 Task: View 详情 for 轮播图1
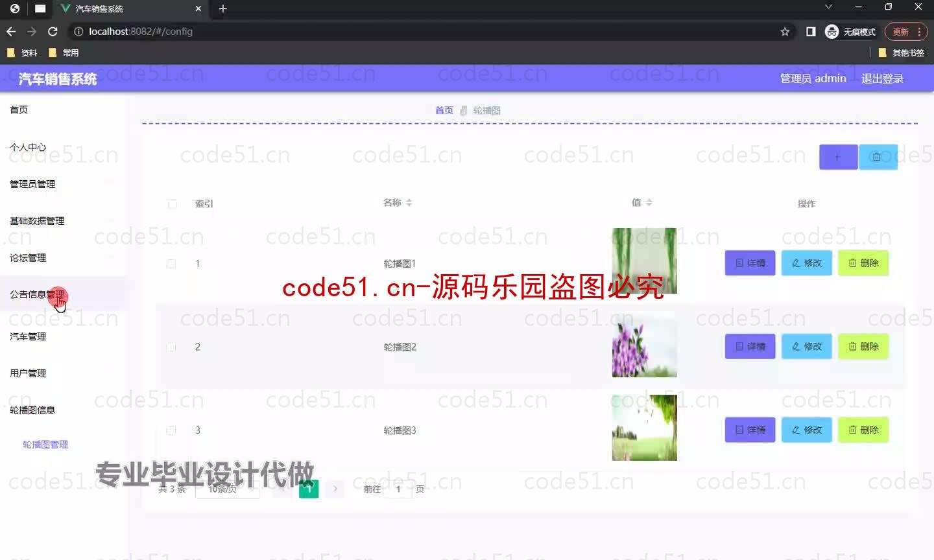tap(750, 263)
